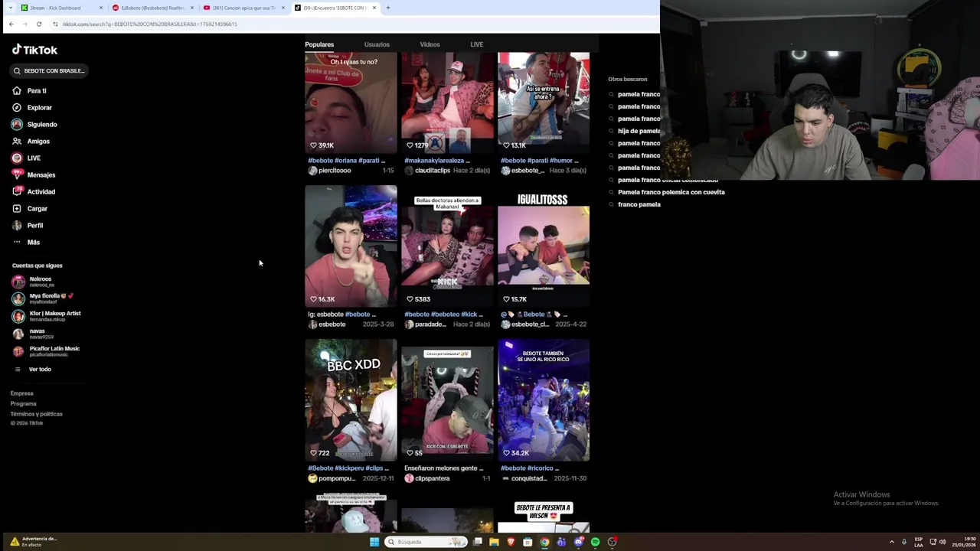Open the Explorar compass icon
The height and width of the screenshot is (551, 980).
[x=17, y=107]
